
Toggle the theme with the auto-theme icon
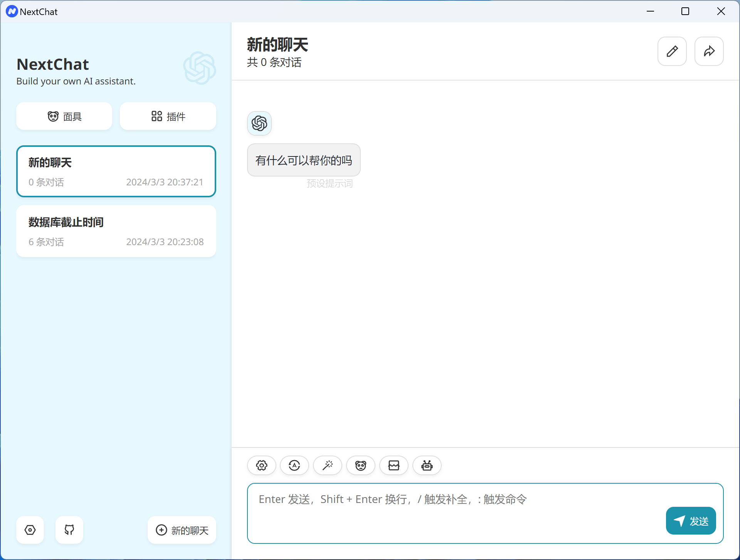click(294, 465)
